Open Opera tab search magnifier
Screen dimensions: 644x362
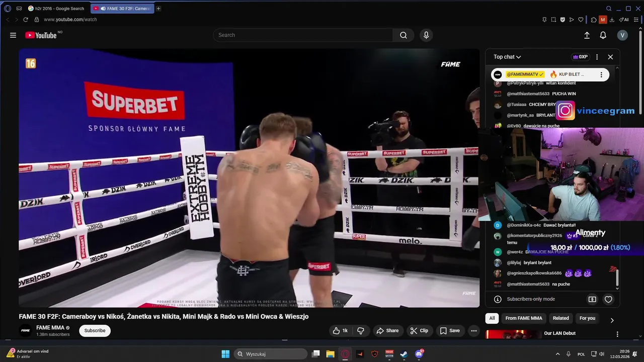(609, 9)
